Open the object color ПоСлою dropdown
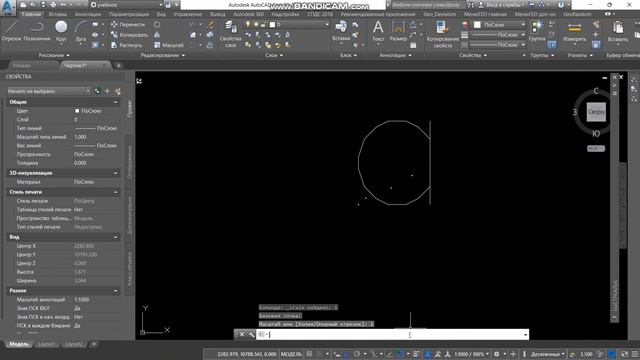Screen dimensions: 640x360 523,25
